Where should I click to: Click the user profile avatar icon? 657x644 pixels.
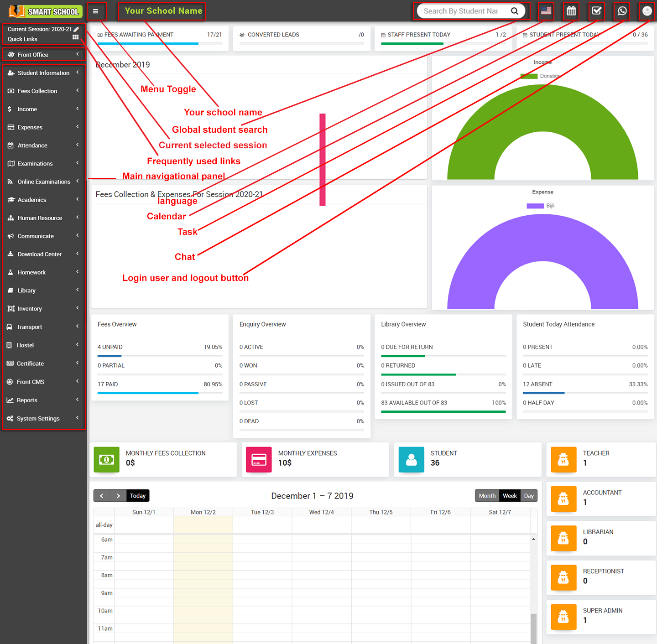(647, 11)
